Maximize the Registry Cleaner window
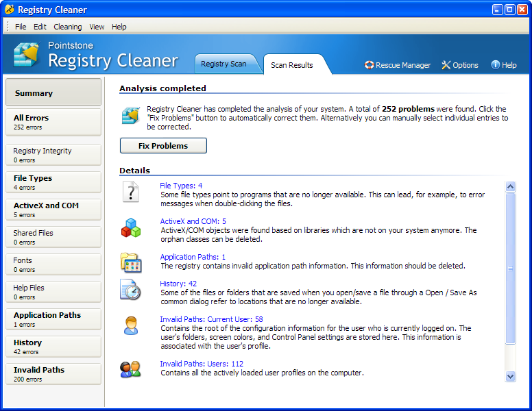This screenshot has width=532, height=411. (509, 10)
